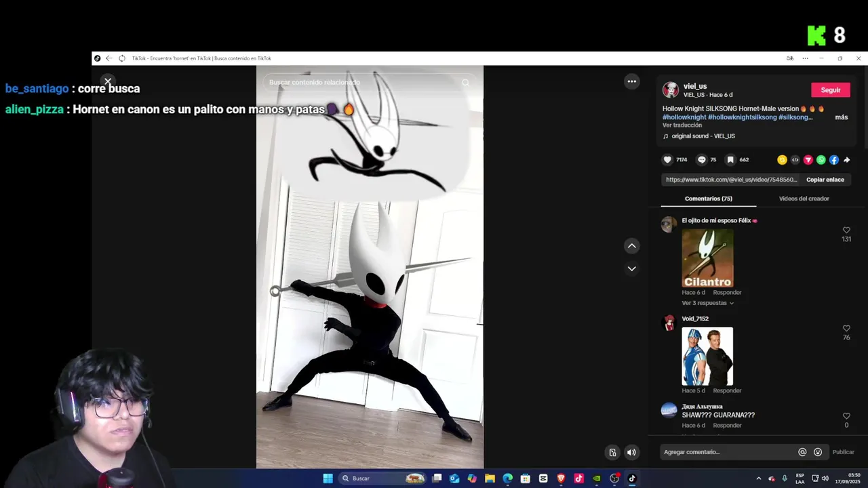
Task: Select Comentarios (75) tab
Action: (x=708, y=199)
